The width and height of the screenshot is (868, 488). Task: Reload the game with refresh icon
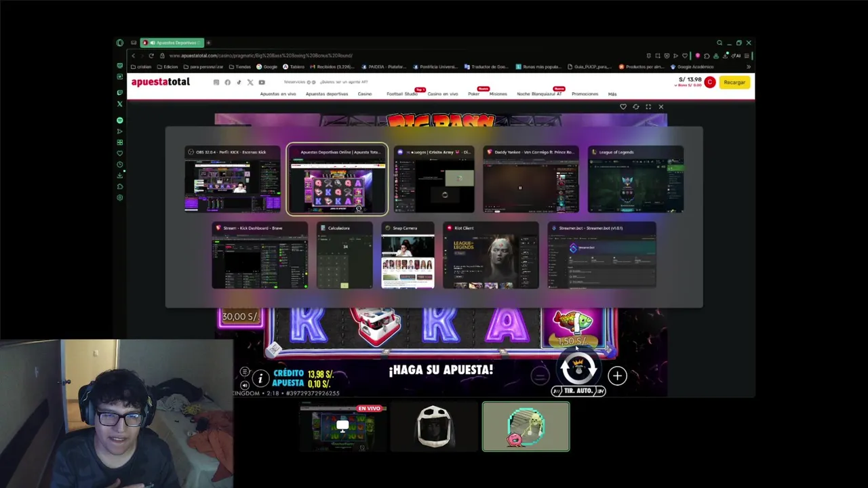(635, 106)
